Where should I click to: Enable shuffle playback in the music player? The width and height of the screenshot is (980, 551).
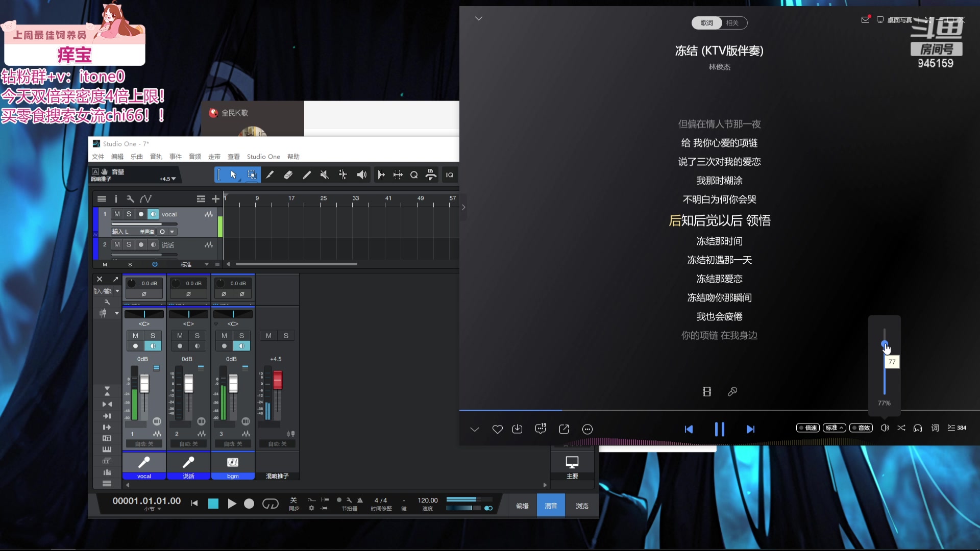[x=901, y=429]
